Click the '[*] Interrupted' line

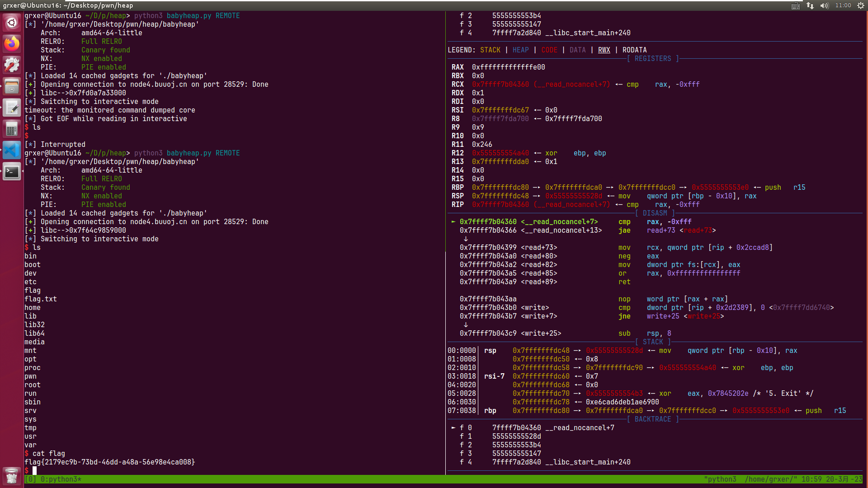tap(55, 144)
